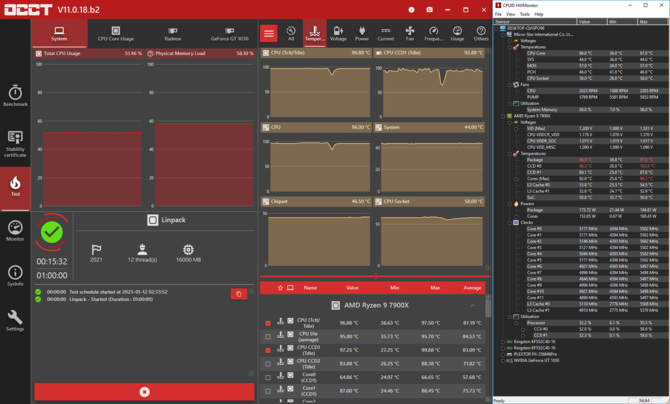670x404 pixels.
Task: Show Voltage sensors category
Action: (338, 33)
